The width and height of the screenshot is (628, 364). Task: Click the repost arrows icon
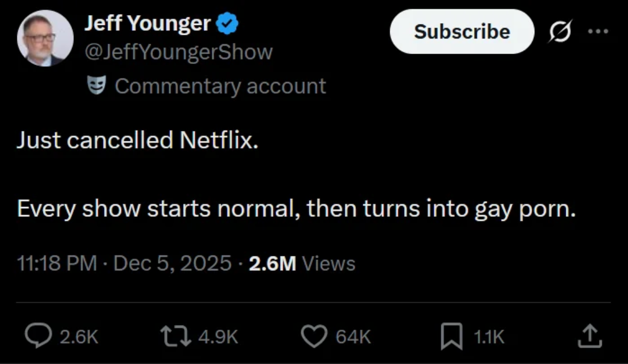176,336
